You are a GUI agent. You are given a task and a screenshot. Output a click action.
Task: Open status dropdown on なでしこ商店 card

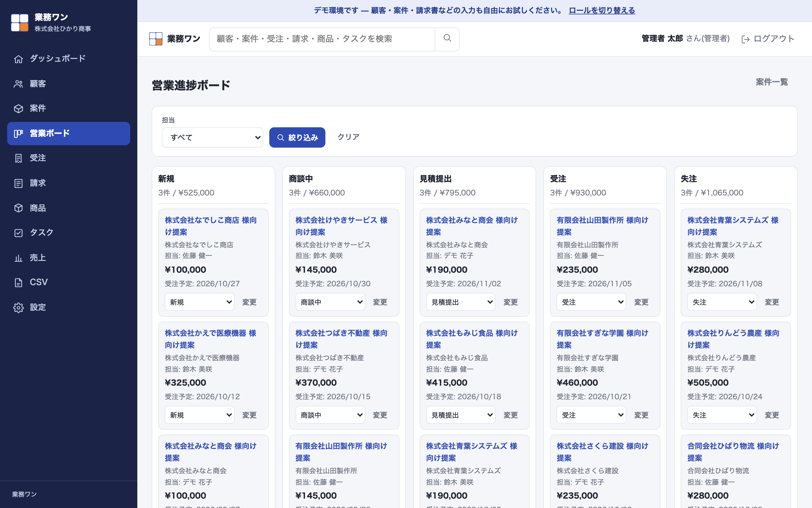(x=200, y=302)
